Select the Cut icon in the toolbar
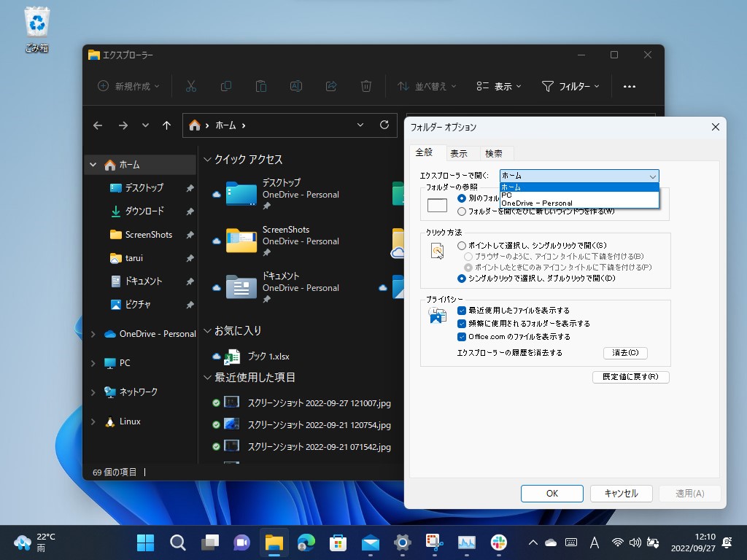The height and width of the screenshot is (560, 747). 191,86
